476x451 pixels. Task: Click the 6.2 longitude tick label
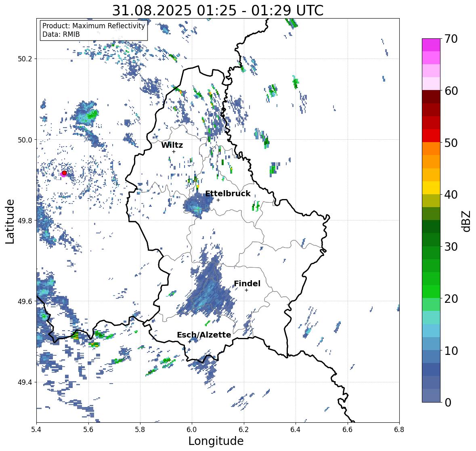click(244, 430)
